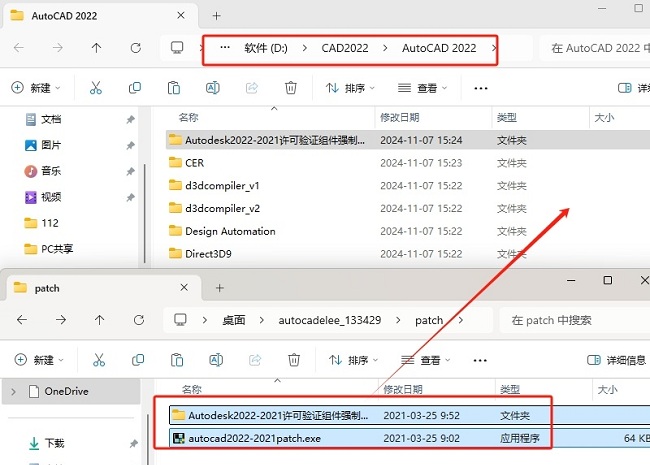The width and height of the screenshot is (650, 465).
Task: Click details pane icon in AutoCAD 2022 window
Action: tap(624, 88)
